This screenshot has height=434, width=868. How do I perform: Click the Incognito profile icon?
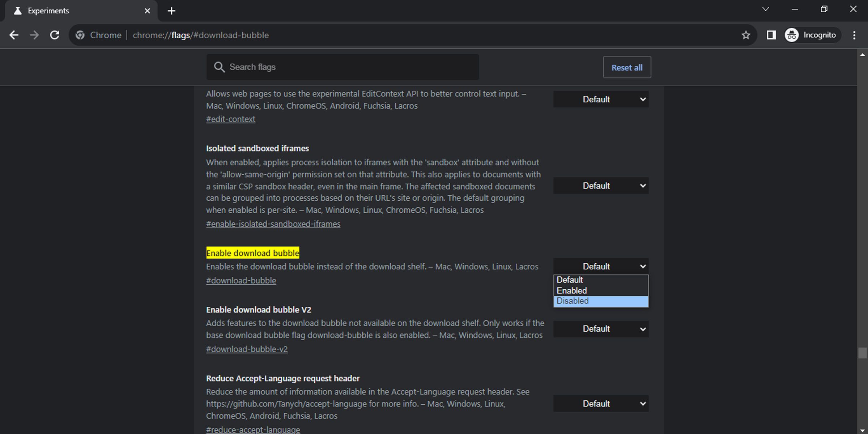tap(792, 35)
